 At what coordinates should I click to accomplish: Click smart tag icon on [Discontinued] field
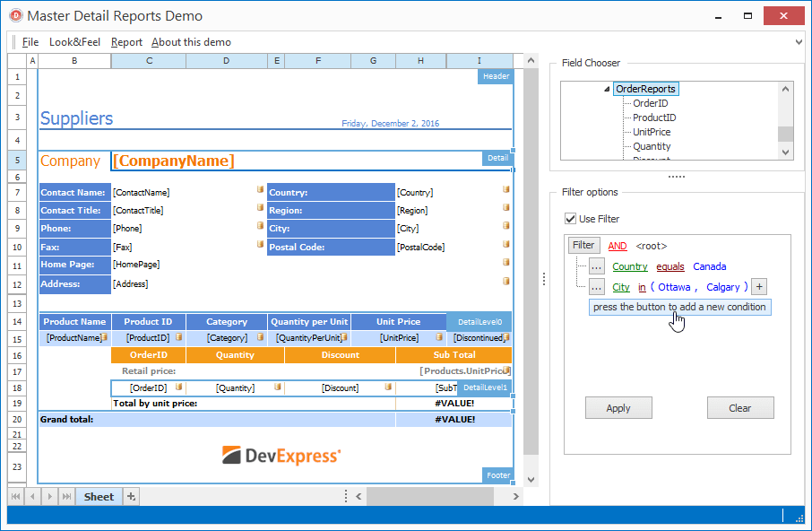coord(505,337)
